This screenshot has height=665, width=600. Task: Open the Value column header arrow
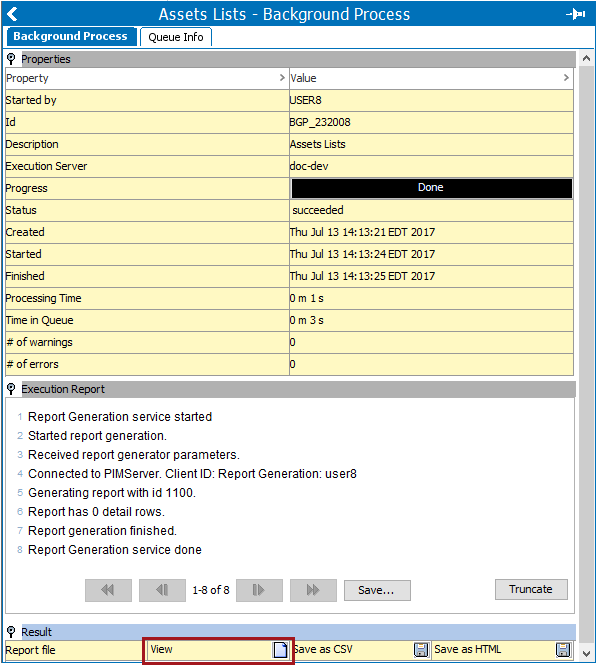coord(566,78)
